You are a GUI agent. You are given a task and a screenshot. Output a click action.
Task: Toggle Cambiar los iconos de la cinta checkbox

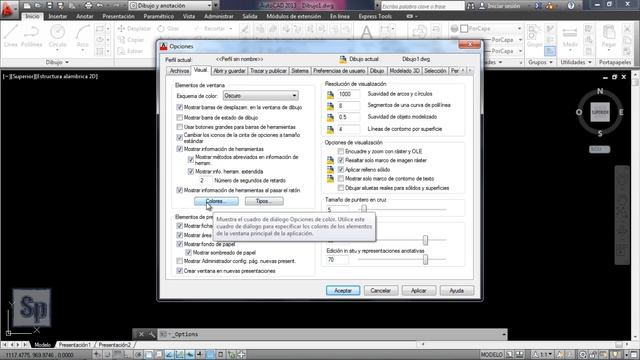pyautogui.click(x=179, y=138)
